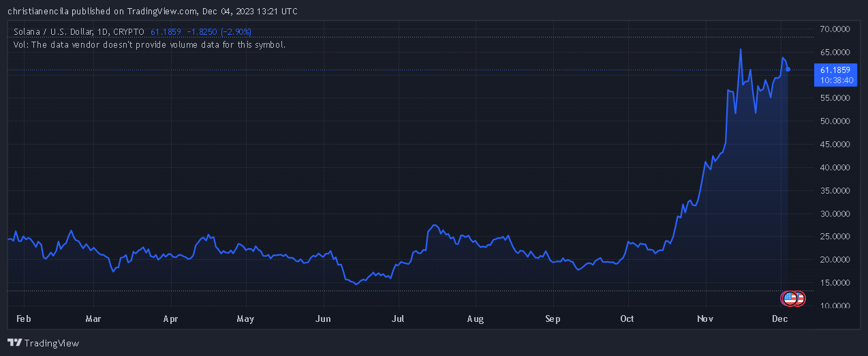Click the Jul label on the time axis
The height and width of the screenshot is (356, 868).
399,318
